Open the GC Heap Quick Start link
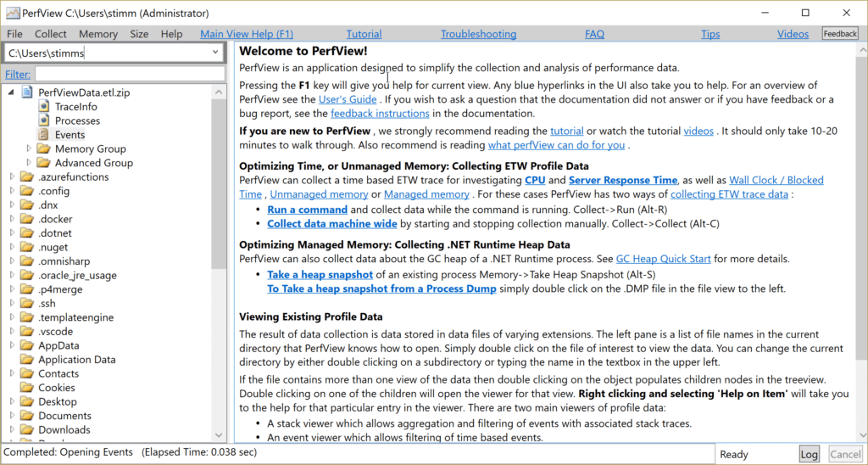Screen dimensions: 868x465 click(x=663, y=259)
